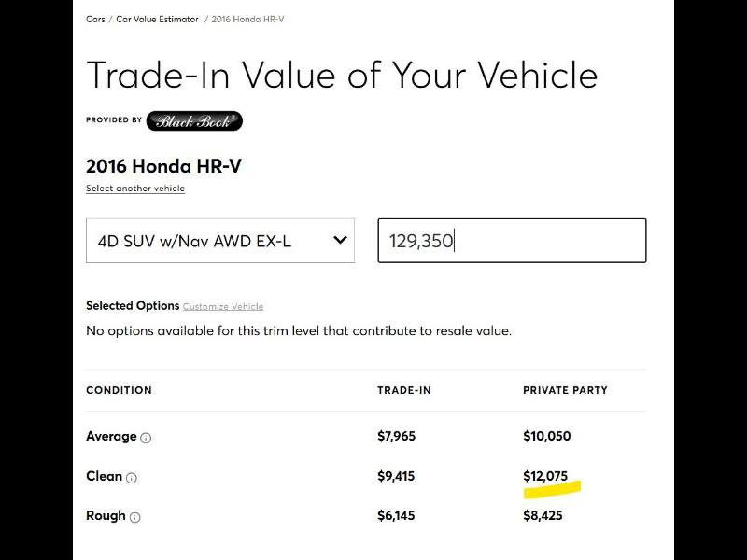The image size is (747, 560).
Task: Click the PRIVATE PARTY column header
Action: (x=567, y=390)
